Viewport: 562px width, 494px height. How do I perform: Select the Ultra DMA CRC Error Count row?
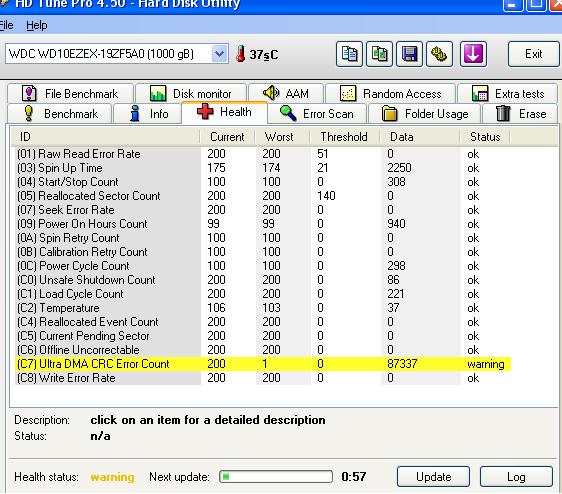point(263,364)
